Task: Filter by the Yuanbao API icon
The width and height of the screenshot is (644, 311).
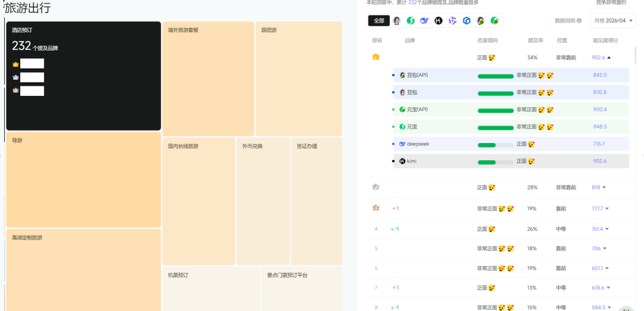Action: coord(494,20)
